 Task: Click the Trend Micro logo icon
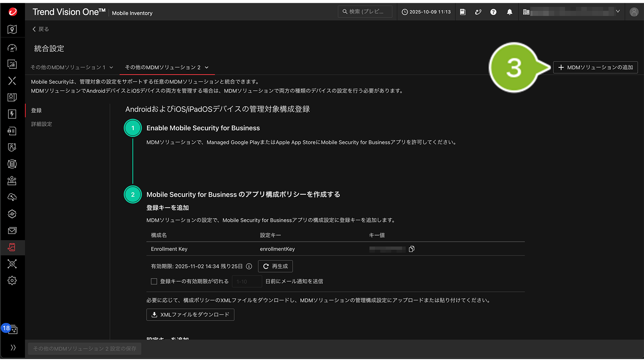(x=13, y=12)
